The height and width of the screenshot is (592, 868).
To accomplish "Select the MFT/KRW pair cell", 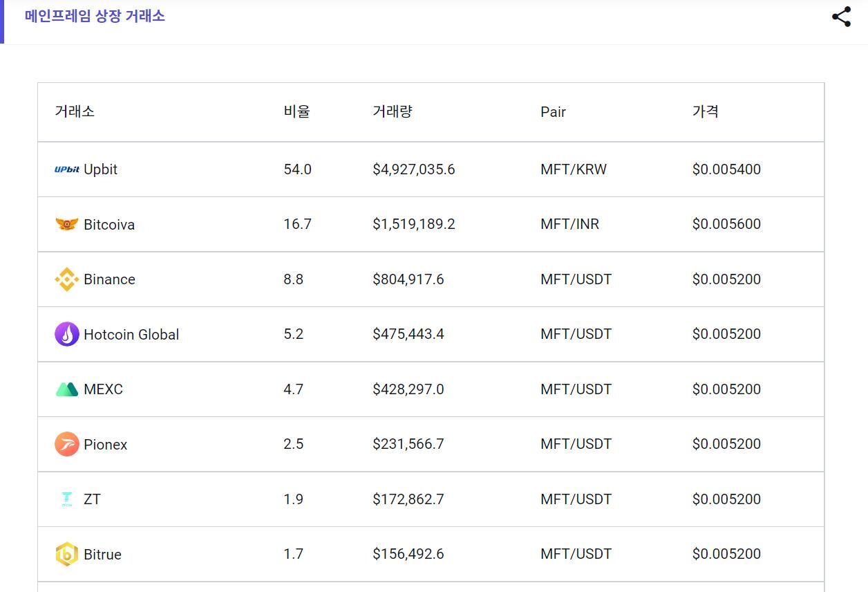I will click(574, 169).
